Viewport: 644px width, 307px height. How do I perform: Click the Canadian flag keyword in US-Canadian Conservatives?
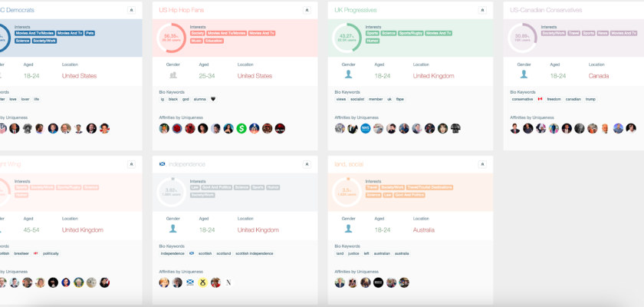coord(540,99)
